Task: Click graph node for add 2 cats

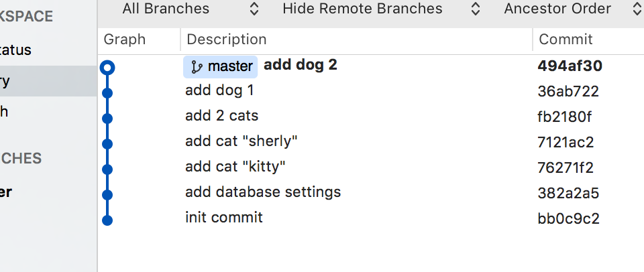Action: pyautogui.click(x=107, y=118)
